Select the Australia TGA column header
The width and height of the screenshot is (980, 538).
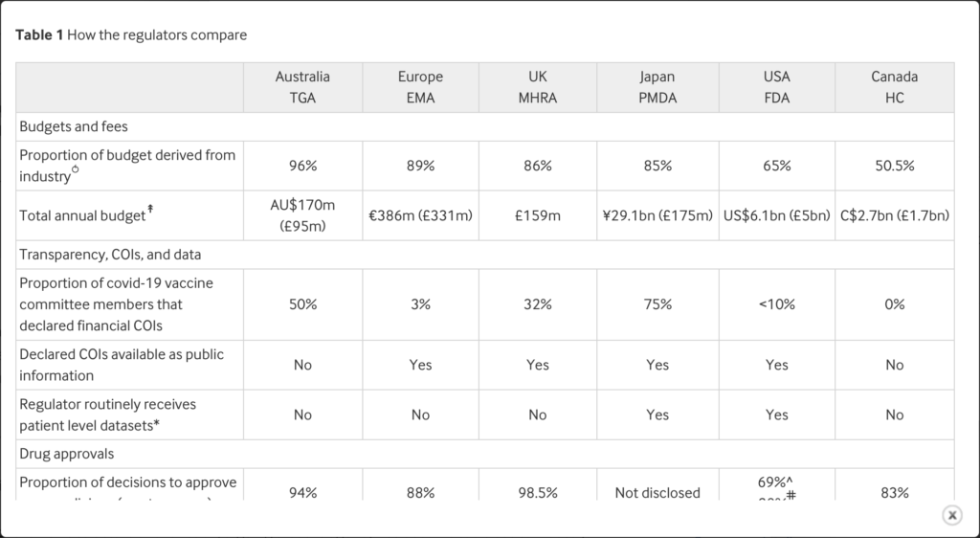[x=302, y=87]
